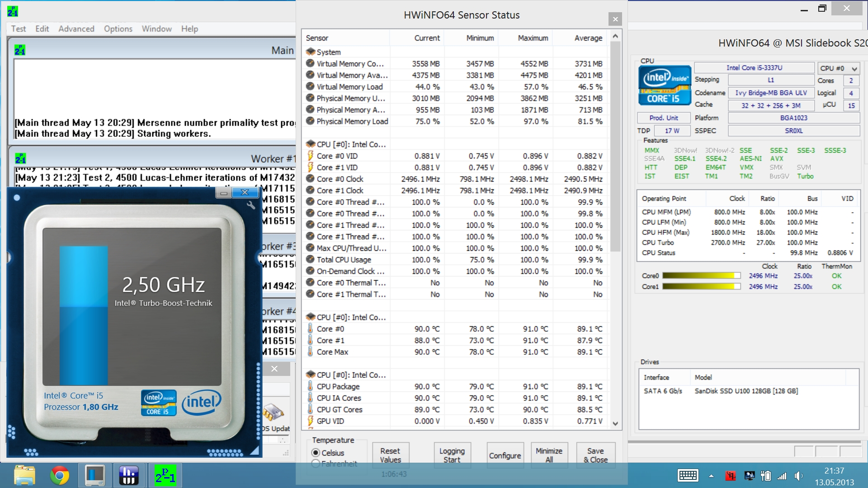
Task: Click the Prime95 taskbar icon
Action: 165,475
